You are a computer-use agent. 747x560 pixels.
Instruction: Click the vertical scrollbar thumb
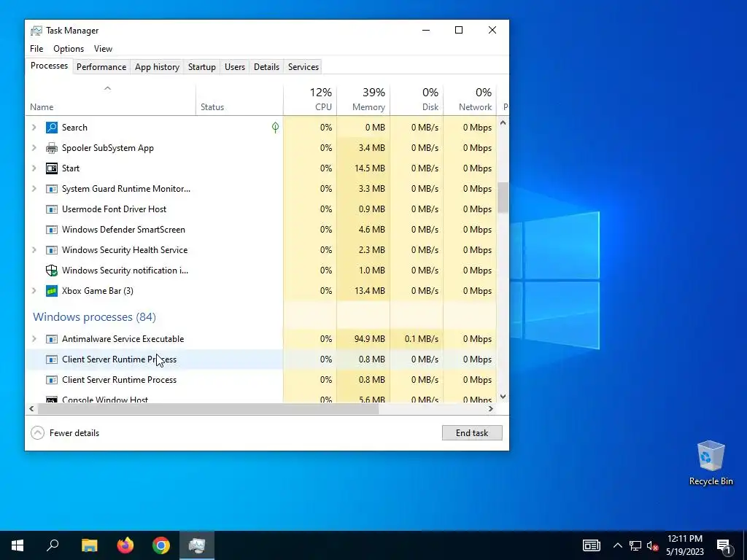(503, 198)
